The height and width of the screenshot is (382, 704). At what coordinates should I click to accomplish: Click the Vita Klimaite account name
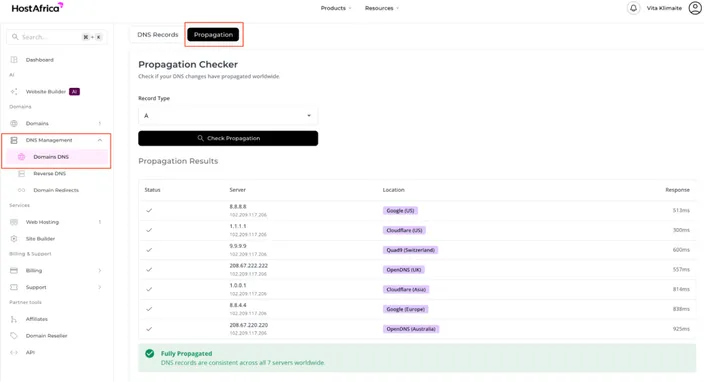(664, 8)
